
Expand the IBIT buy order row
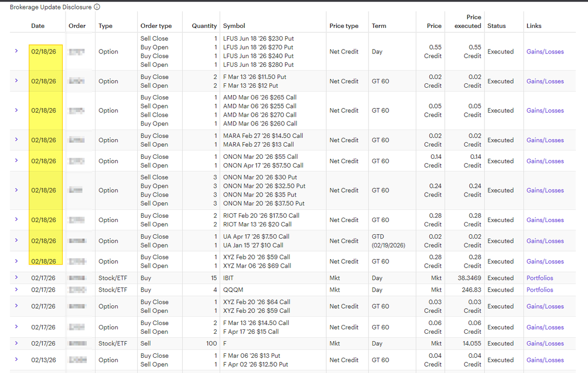click(16, 277)
